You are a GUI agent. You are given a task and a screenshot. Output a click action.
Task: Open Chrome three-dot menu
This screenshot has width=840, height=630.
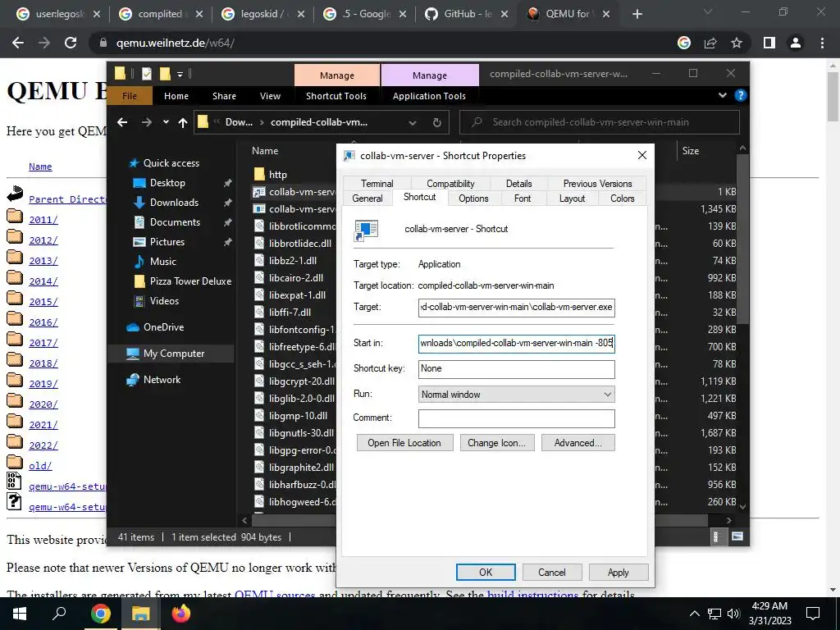pyautogui.click(x=822, y=43)
